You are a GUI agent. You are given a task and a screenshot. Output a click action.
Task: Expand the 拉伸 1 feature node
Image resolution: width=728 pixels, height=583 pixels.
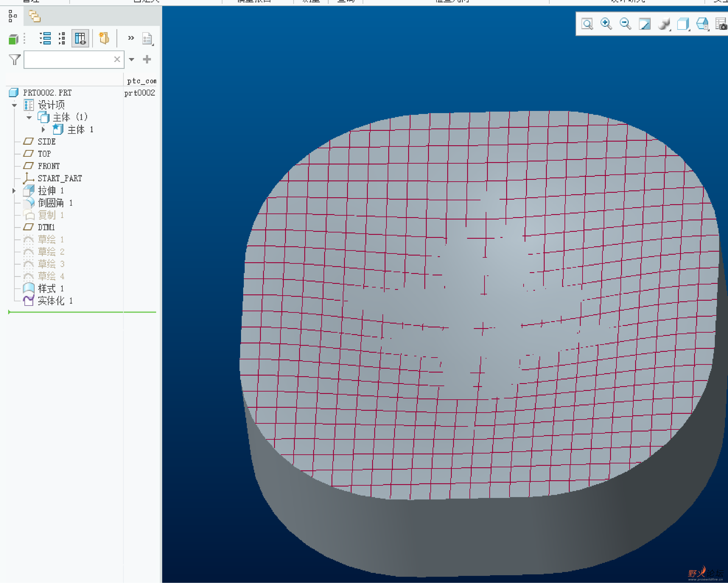[x=14, y=191]
